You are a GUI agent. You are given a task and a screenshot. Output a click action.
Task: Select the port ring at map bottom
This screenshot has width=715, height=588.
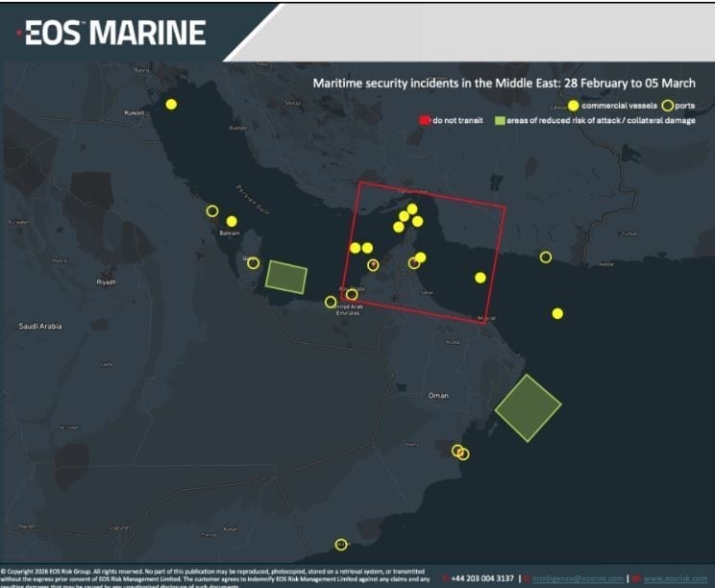340,545
